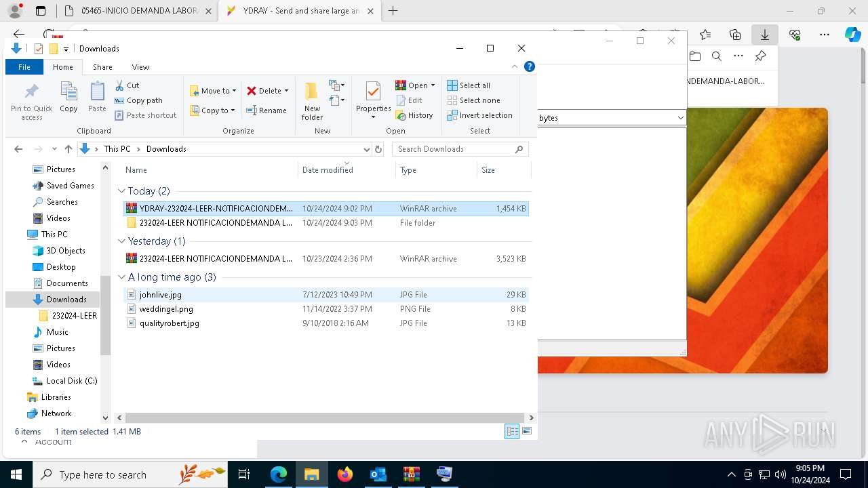Screen dimensions: 868x488
Task: Switch to the View ribbon tab
Action: (140, 67)
